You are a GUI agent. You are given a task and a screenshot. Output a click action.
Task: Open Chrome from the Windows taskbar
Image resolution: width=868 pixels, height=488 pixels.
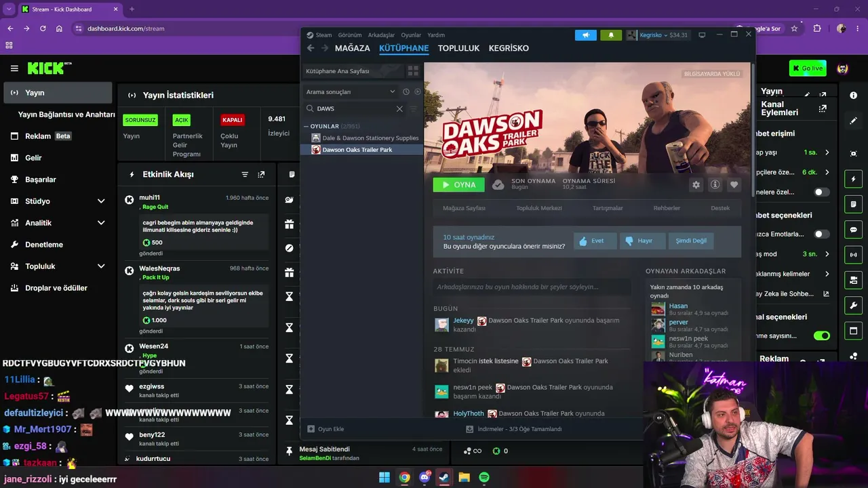tap(404, 477)
